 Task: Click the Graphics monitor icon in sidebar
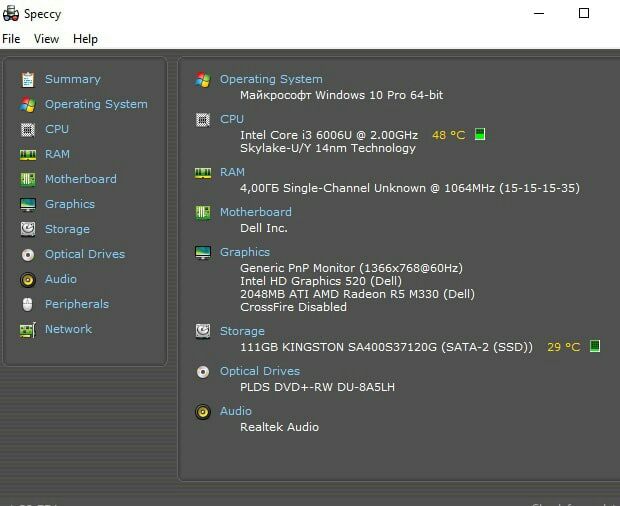[28, 204]
